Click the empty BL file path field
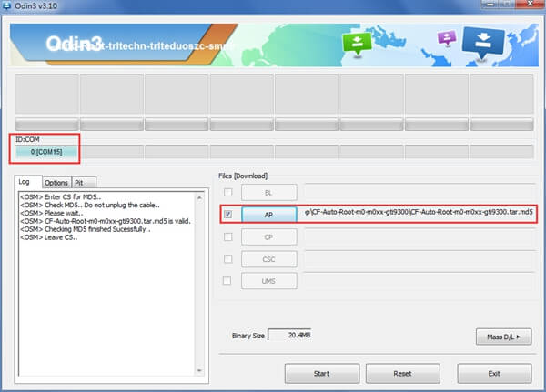Viewport: 546px width, 392px height. tap(419, 192)
